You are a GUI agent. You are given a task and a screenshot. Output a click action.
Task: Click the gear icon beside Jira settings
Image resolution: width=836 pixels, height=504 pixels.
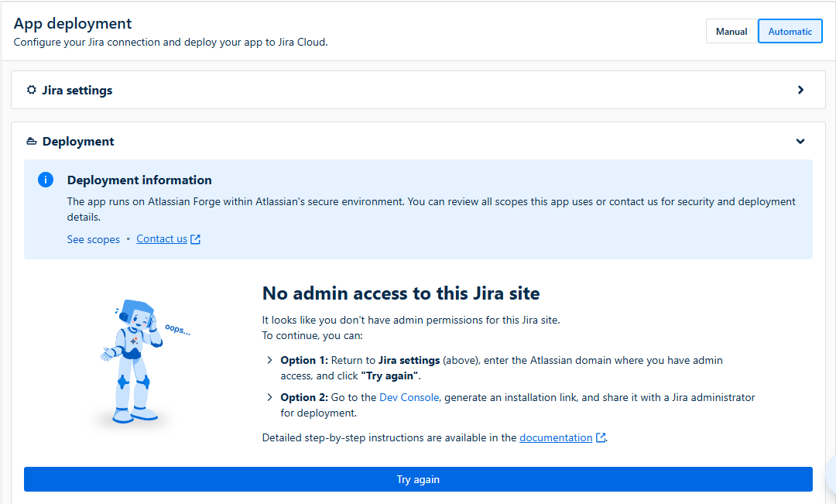coord(32,90)
